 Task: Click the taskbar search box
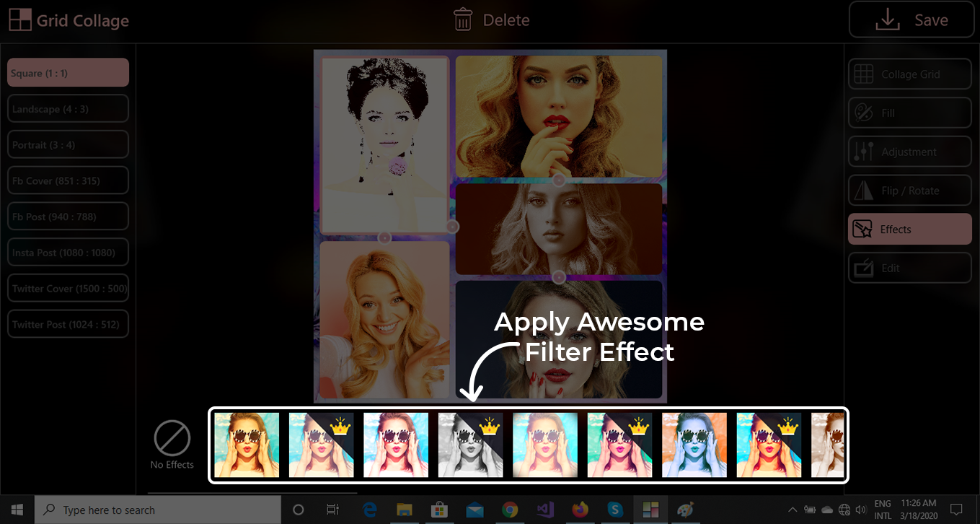click(x=158, y=510)
